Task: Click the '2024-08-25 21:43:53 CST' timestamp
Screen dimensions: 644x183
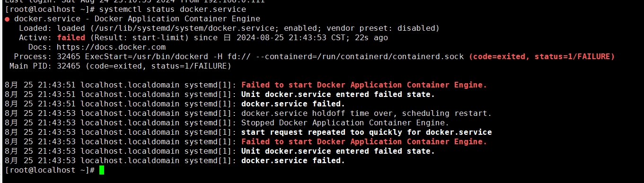Action: pos(291,38)
